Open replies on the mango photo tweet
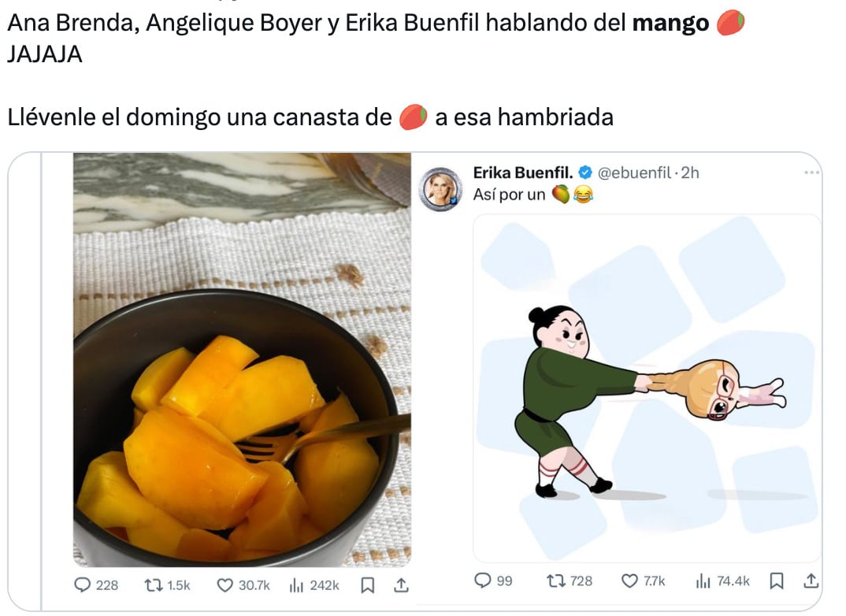Image resolution: width=846 pixels, height=616 pixels. 96,585
